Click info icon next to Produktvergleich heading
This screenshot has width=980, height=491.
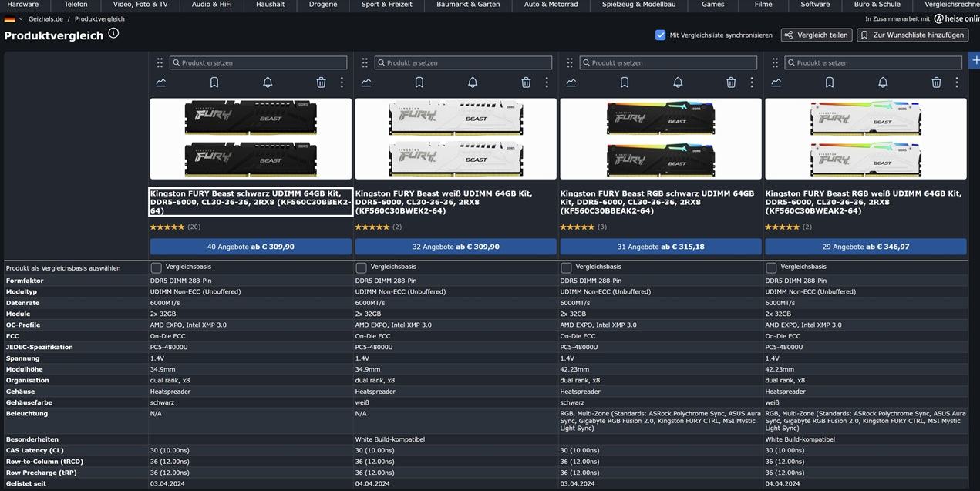113,33
